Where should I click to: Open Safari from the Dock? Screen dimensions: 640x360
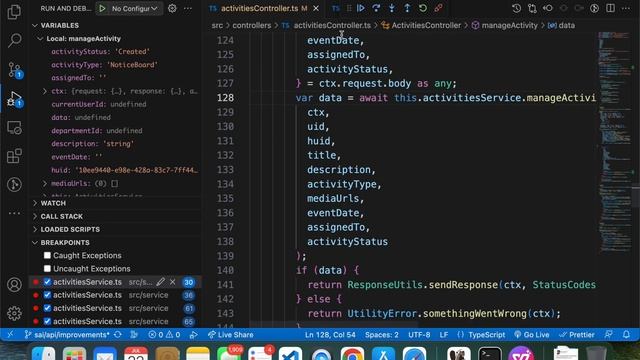pyautogui.click(x=414, y=353)
